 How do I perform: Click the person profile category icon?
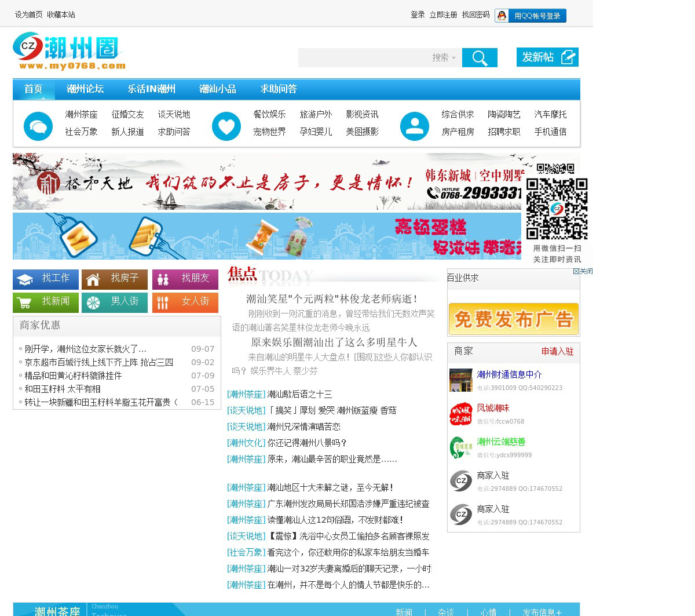pos(415,126)
